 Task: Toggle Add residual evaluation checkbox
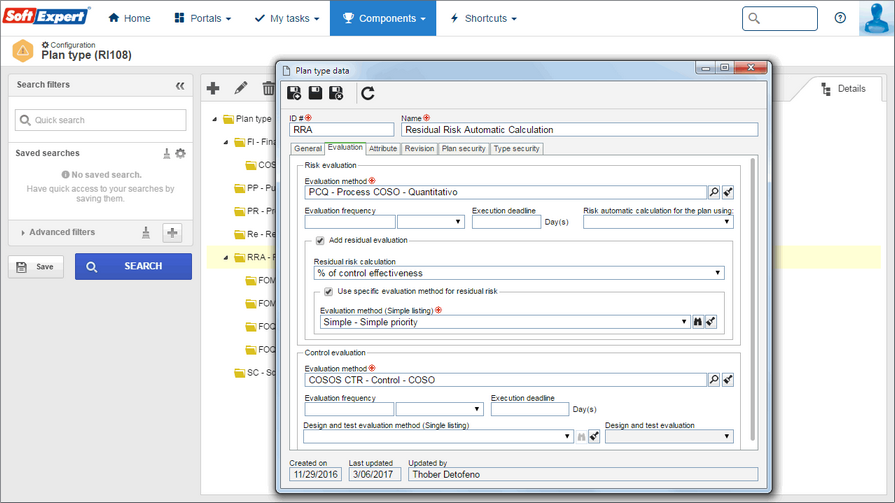click(320, 240)
